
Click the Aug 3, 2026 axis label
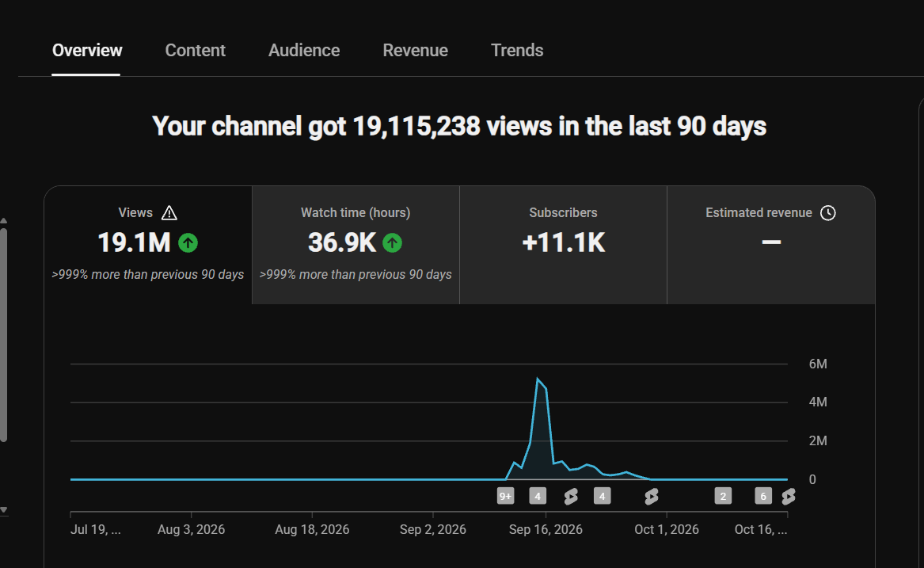(x=191, y=530)
